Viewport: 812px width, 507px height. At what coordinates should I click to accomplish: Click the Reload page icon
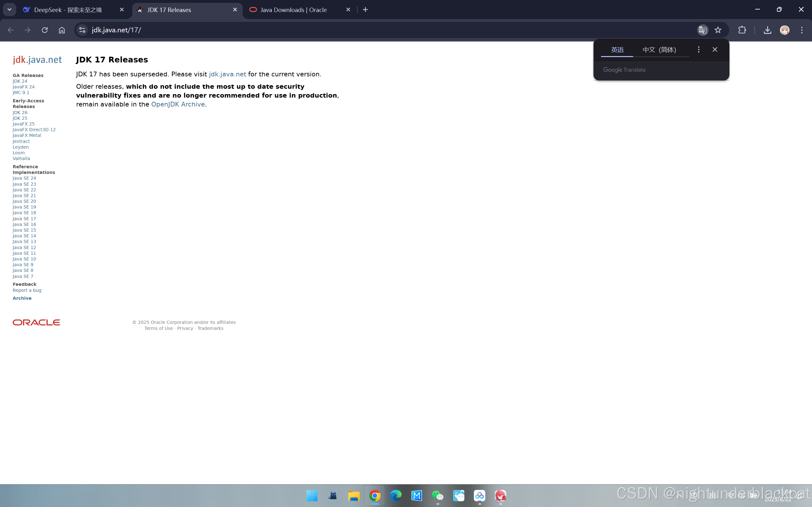click(x=45, y=30)
